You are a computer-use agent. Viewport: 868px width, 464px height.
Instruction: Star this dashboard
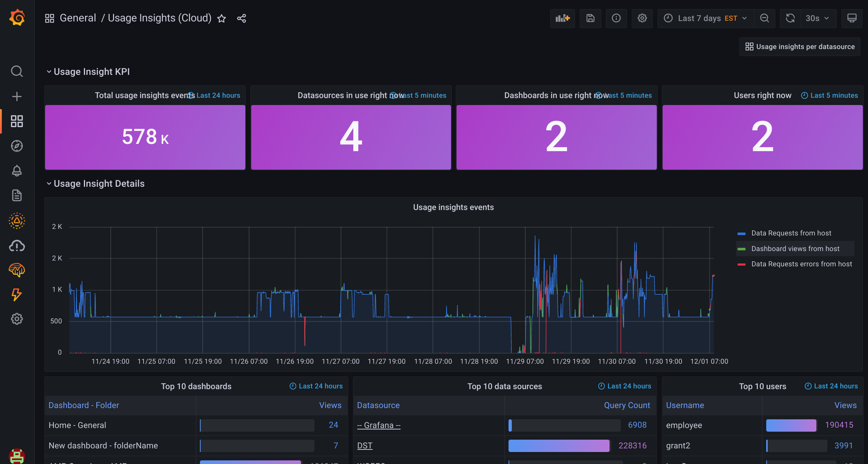(221, 18)
